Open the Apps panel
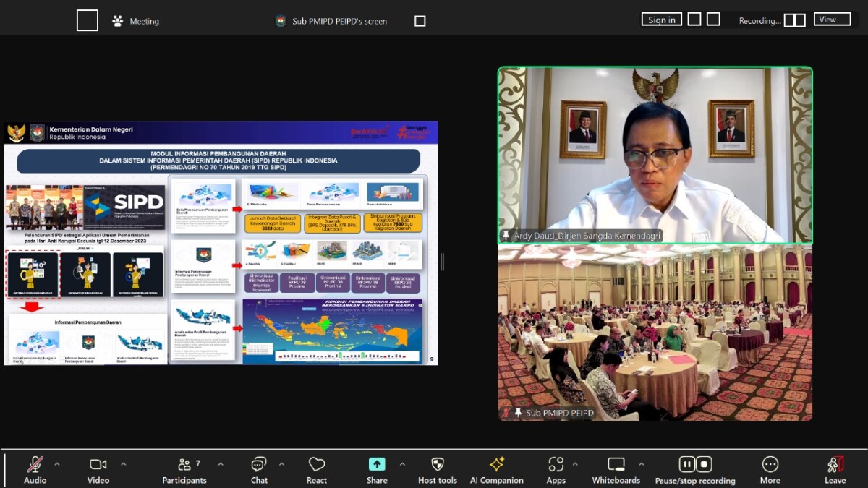Screen dimensions: 868x488 pos(556,465)
